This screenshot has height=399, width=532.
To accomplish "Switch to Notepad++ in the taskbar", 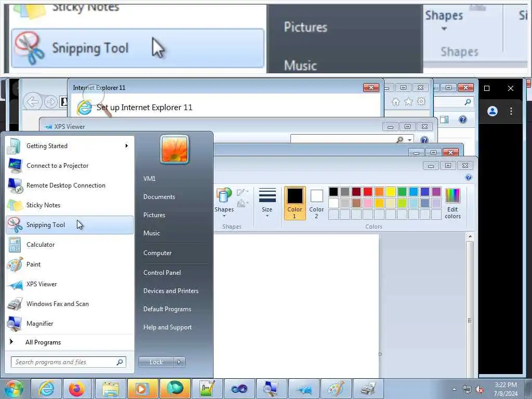I will pos(207,389).
